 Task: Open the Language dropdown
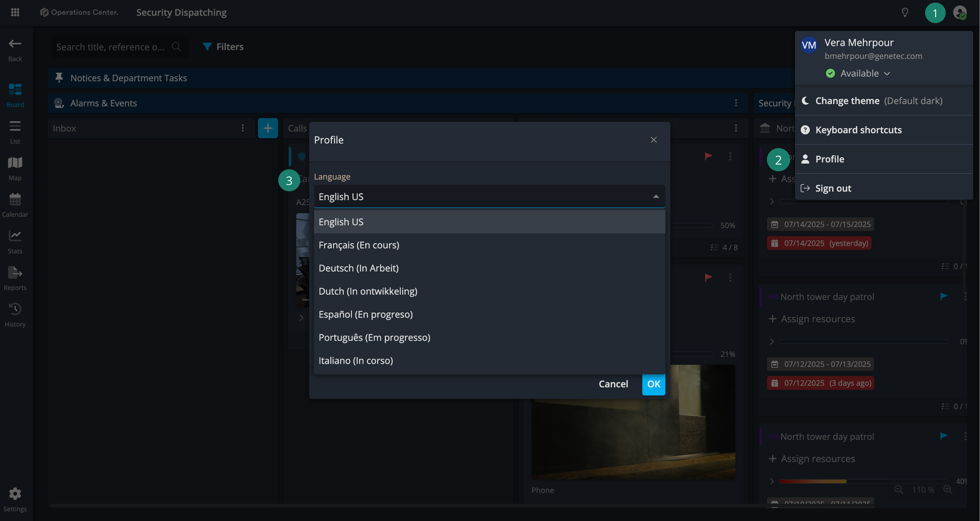(x=489, y=197)
